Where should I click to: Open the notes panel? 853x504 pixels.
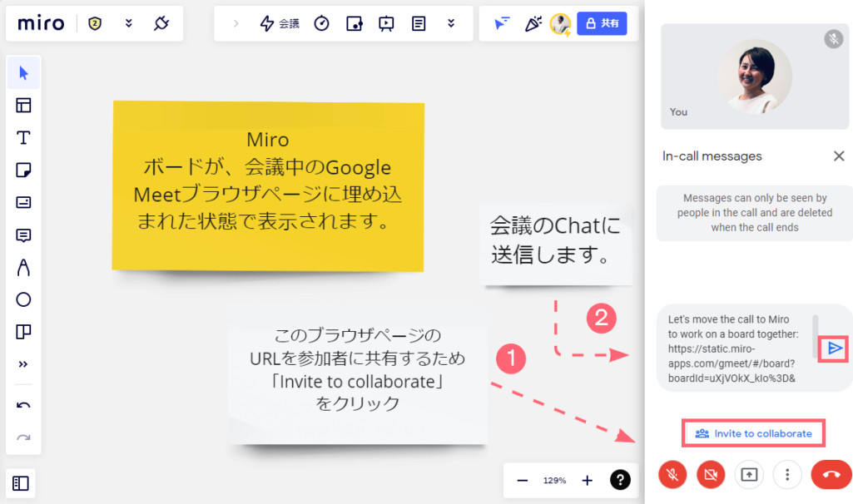pyautogui.click(x=419, y=23)
